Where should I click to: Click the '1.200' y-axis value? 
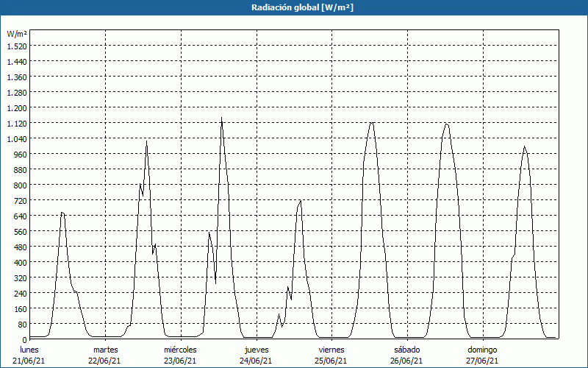click(17, 107)
